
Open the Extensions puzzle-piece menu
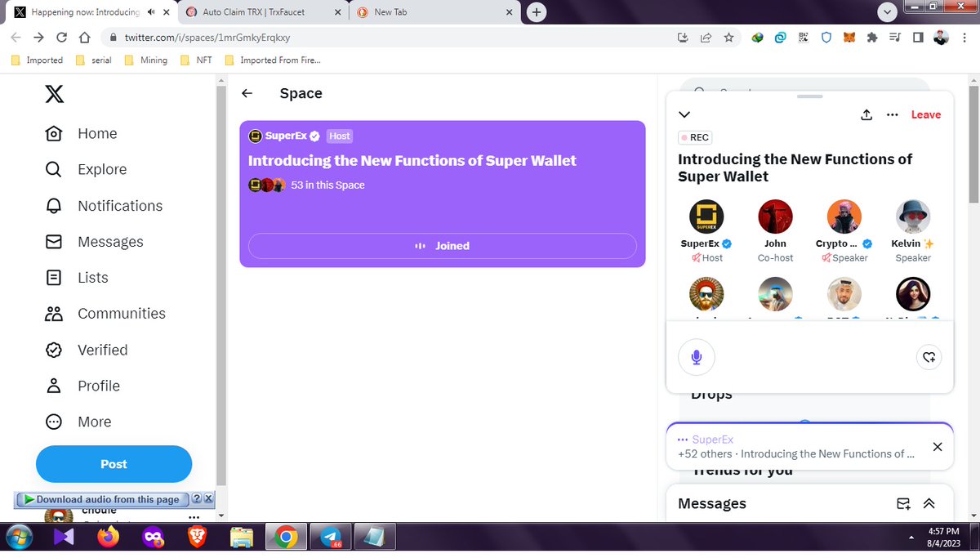872,38
